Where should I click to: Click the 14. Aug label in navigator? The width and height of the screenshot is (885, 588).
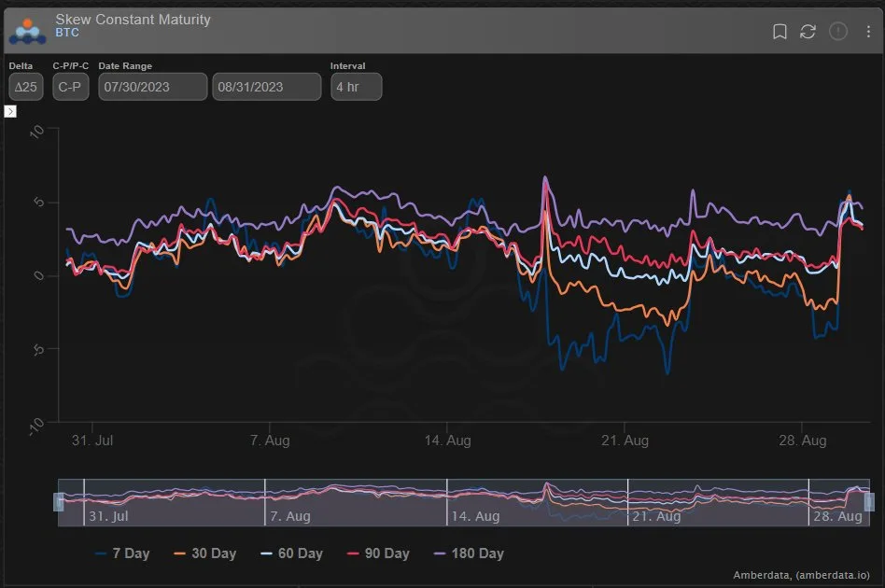tap(475, 516)
